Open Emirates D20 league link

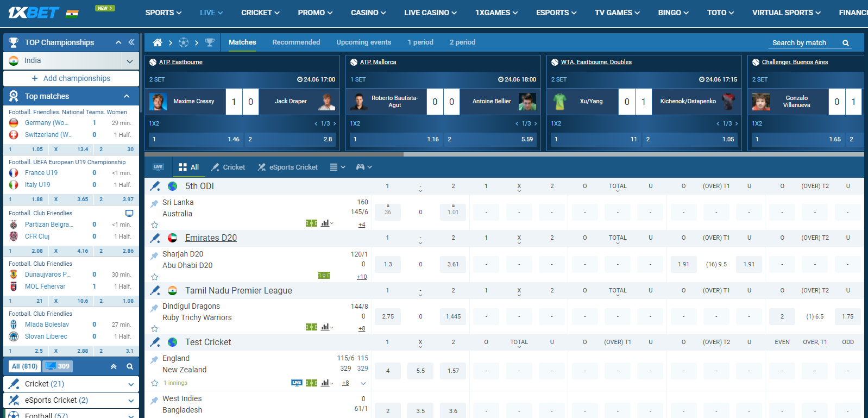click(x=211, y=238)
